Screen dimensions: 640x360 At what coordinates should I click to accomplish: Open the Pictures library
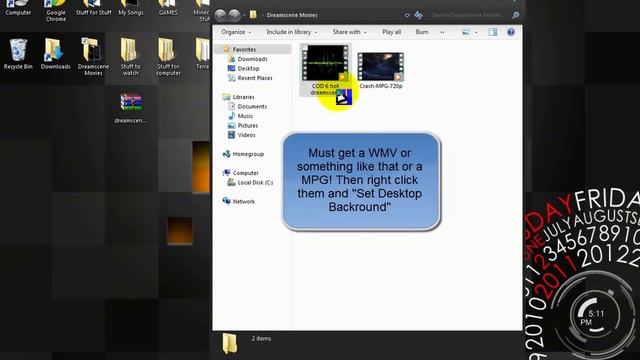tap(247, 126)
